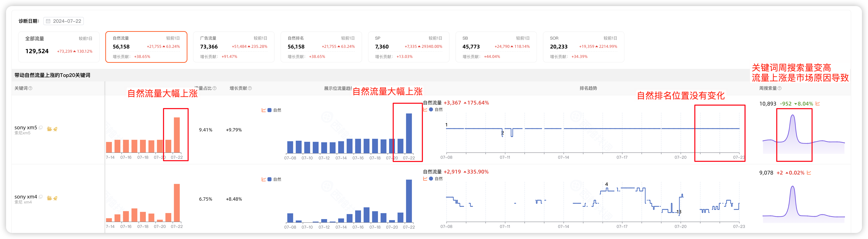This screenshot has width=868, height=239.
Task: Click the 排名趋势 column header
Action: click(x=588, y=88)
